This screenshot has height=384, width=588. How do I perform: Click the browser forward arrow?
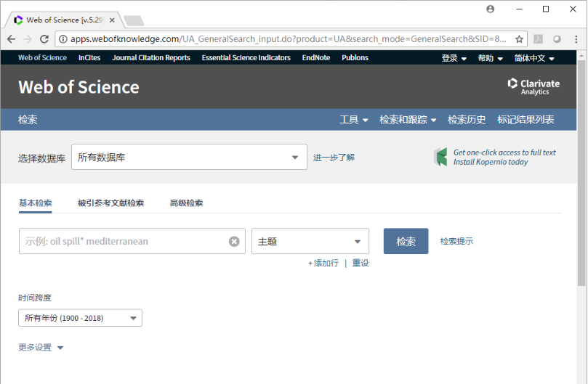(28, 39)
